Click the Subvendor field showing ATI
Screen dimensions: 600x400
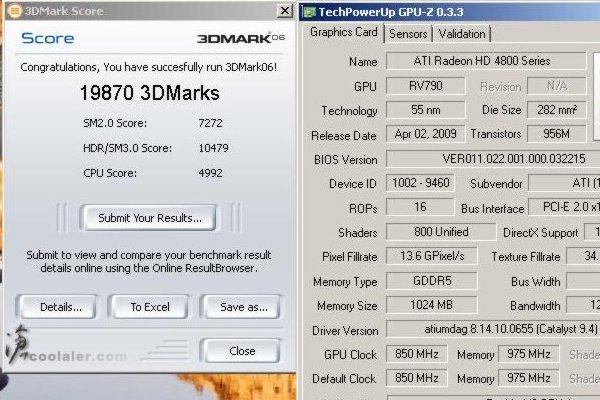(564, 183)
